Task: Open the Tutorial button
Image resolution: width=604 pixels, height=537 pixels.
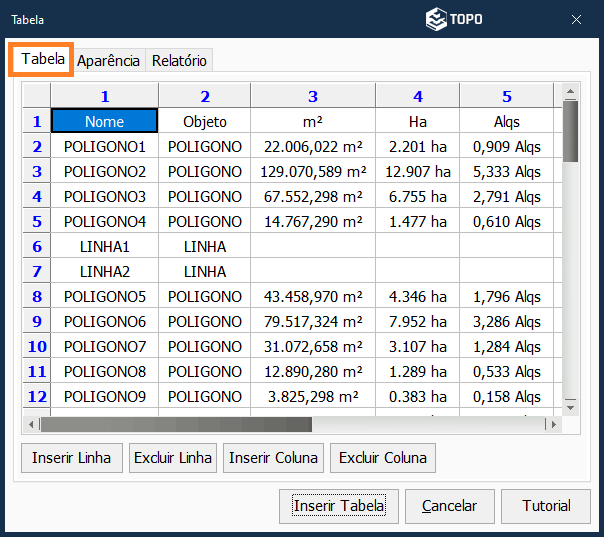Action: pyautogui.click(x=546, y=506)
